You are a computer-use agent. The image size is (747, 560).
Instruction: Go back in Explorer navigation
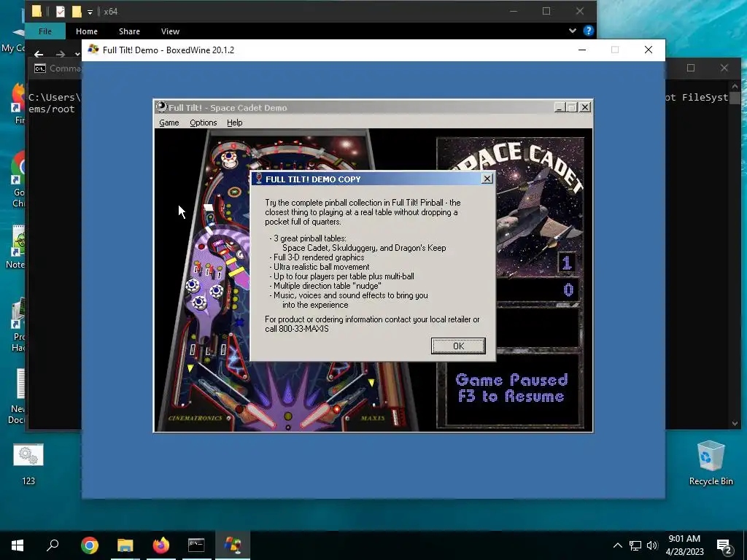(x=39, y=54)
